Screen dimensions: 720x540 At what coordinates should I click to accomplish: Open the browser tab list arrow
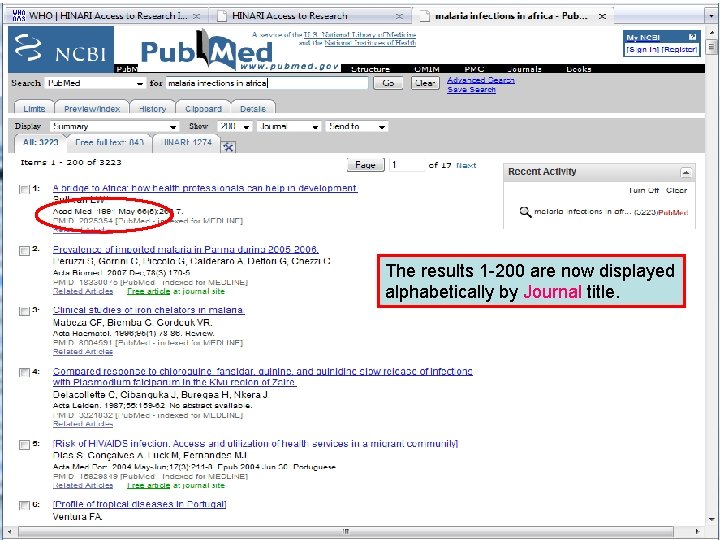[x=711, y=16]
